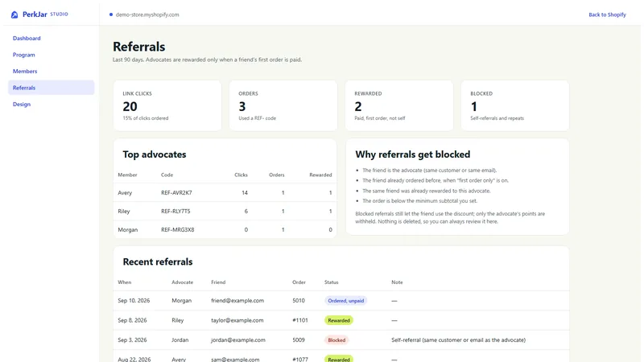This screenshot has width=644, height=362.
Task: Click the Clicks column header
Action: (241, 175)
